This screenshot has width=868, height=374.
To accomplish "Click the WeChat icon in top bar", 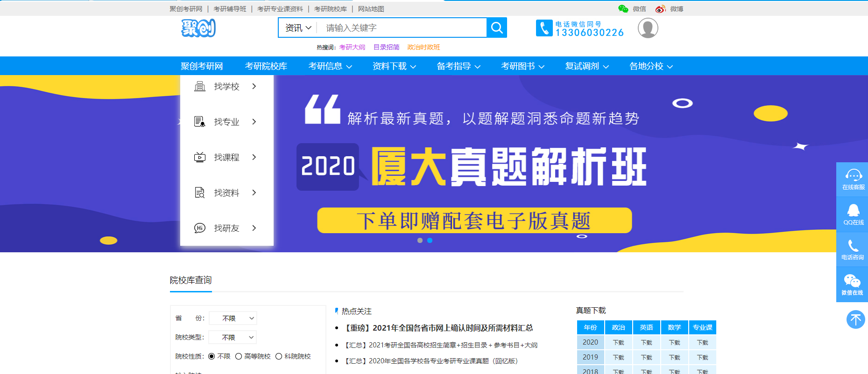I will [x=623, y=9].
